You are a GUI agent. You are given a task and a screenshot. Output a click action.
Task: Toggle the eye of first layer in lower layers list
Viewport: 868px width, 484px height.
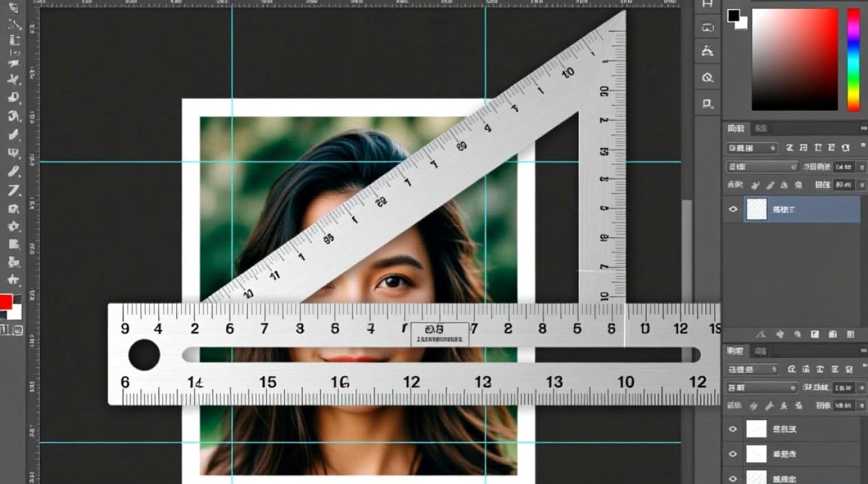point(732,429)
